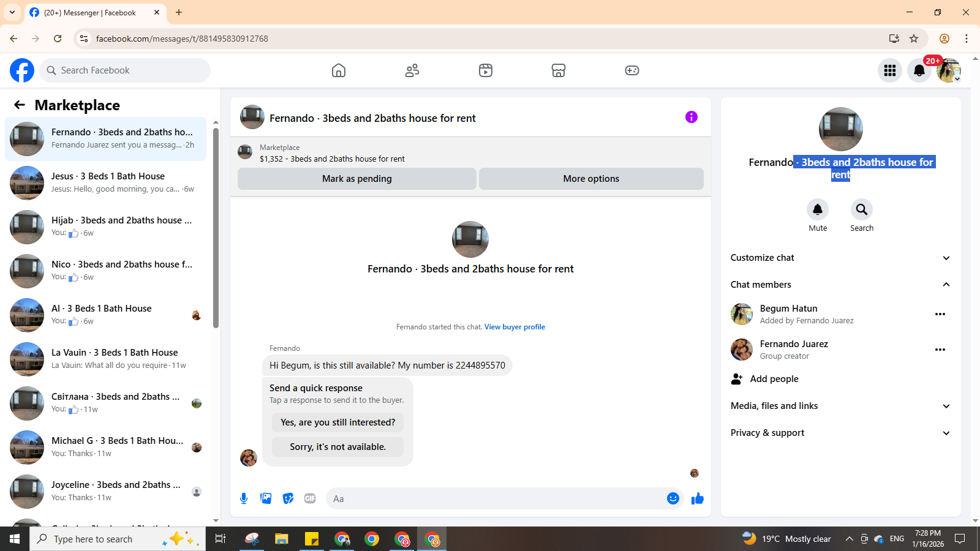This screenshot has width=980, height=551.
Task: Expand the Privacy & support section
Action: coord(840,433)
